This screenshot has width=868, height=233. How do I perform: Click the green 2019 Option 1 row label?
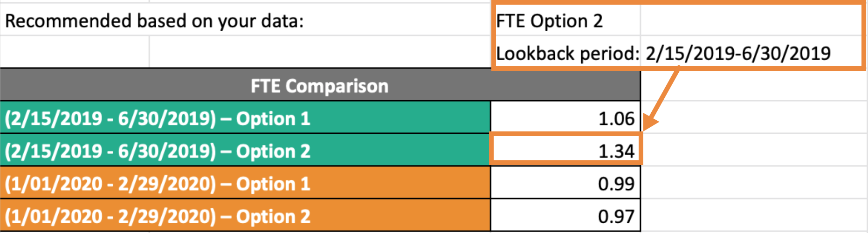(245, 118)
